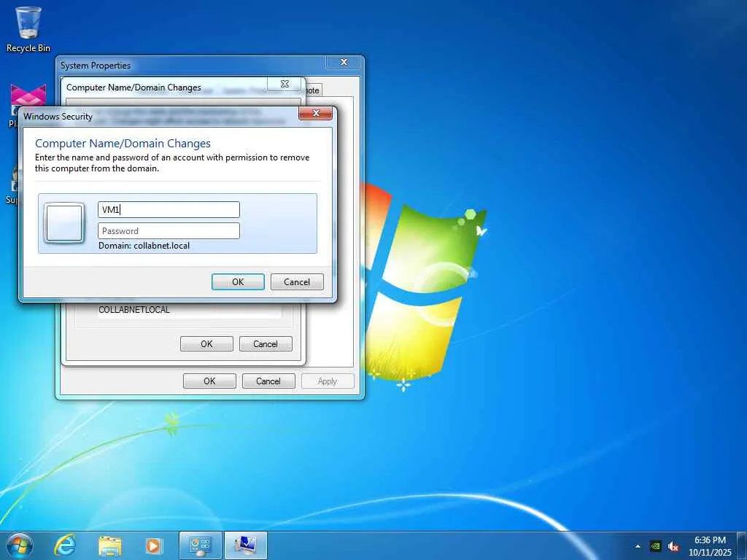Click the Show Desktop strip
The width and height of the screenshot is (747, 560).
[742, 545]
